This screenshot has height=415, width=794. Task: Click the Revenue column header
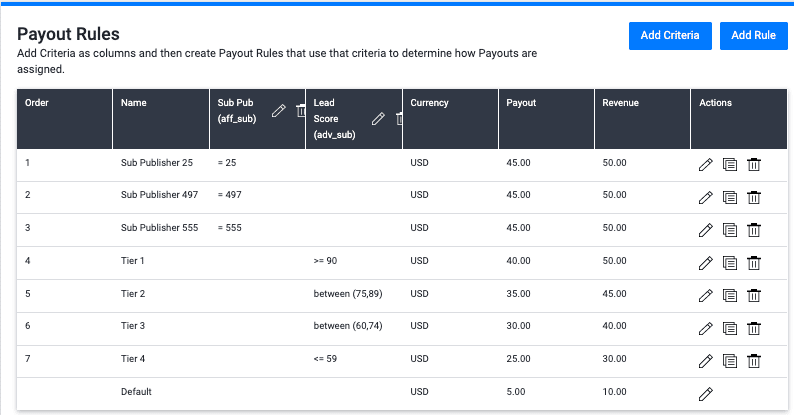pos(620,103)
